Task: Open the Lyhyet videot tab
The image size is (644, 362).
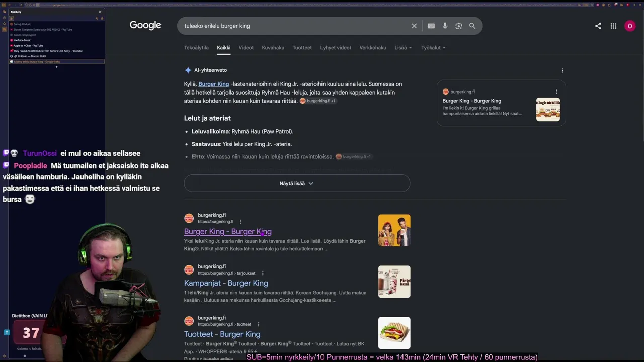Action: point(336,48)
